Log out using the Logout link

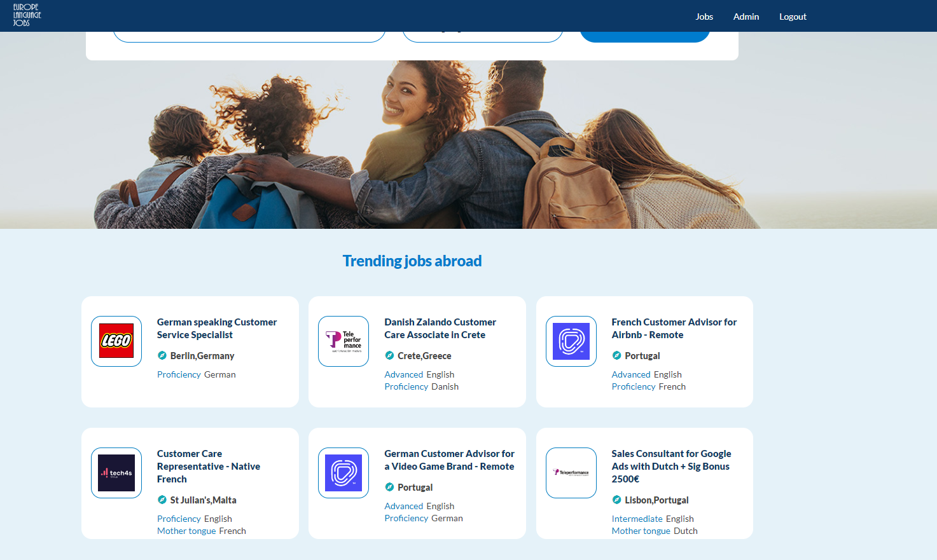click(x=793, y=17)
